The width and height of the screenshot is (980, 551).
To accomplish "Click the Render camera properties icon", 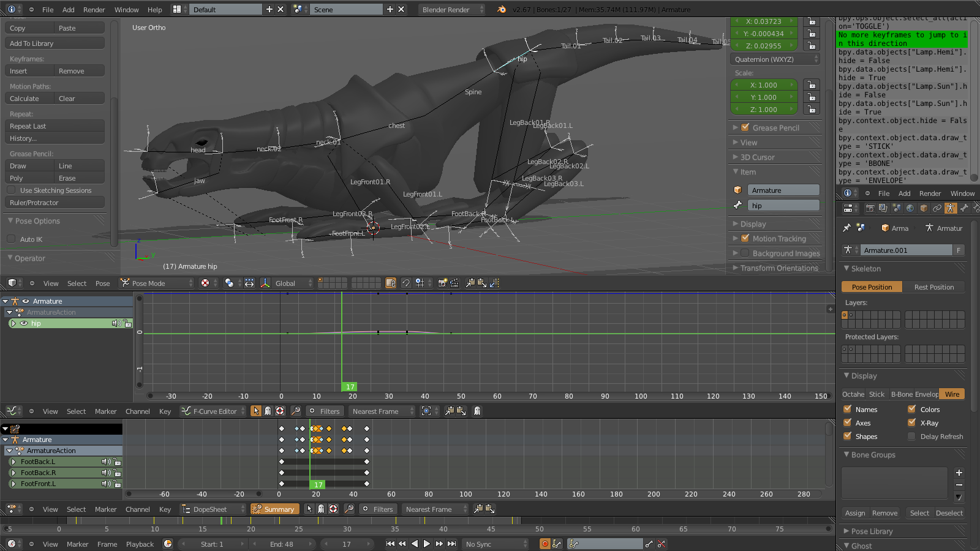I will tap(870, 208).
